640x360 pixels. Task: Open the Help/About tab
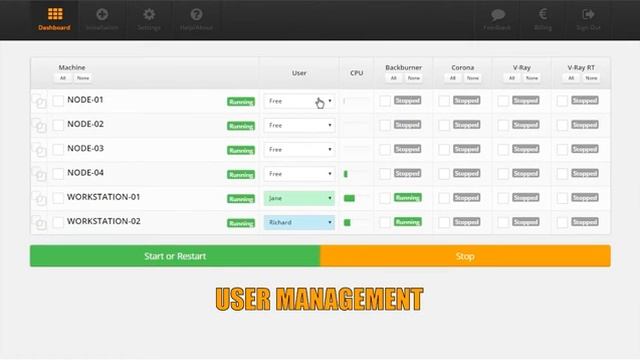[x=196, y=19]
